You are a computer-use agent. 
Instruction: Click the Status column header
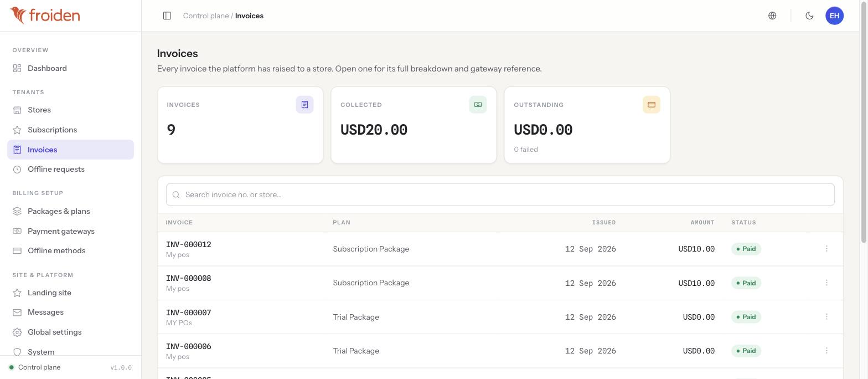(743, 222)
